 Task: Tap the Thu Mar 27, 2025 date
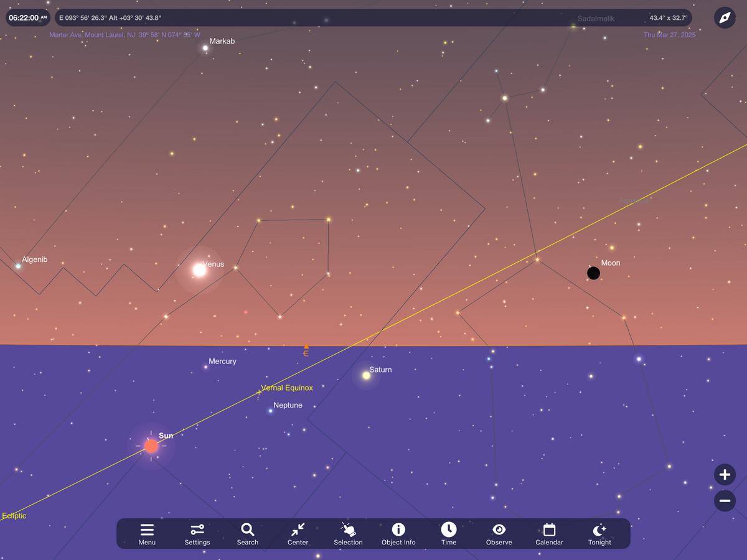pos(670,35)
